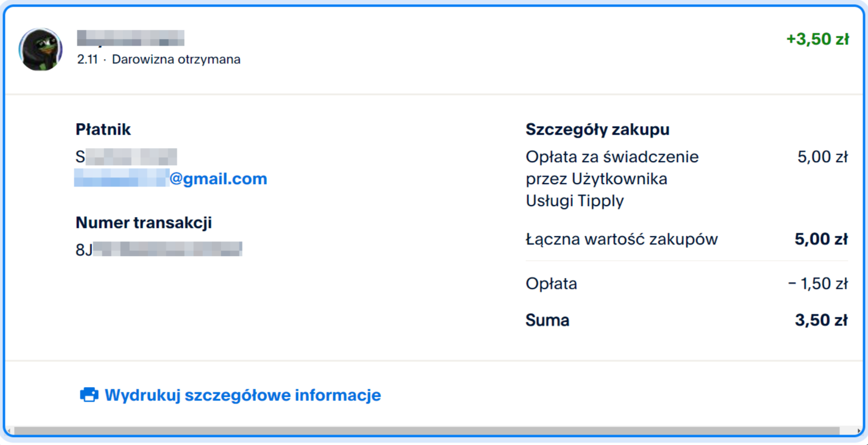
Task: Click the Numer transakcji heading
Action: tap(143, 222)
